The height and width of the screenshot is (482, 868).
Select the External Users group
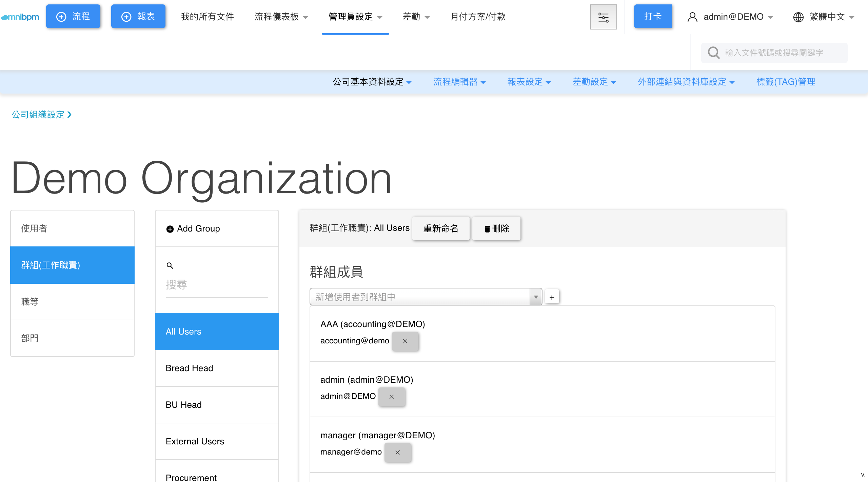pos(217,441)
